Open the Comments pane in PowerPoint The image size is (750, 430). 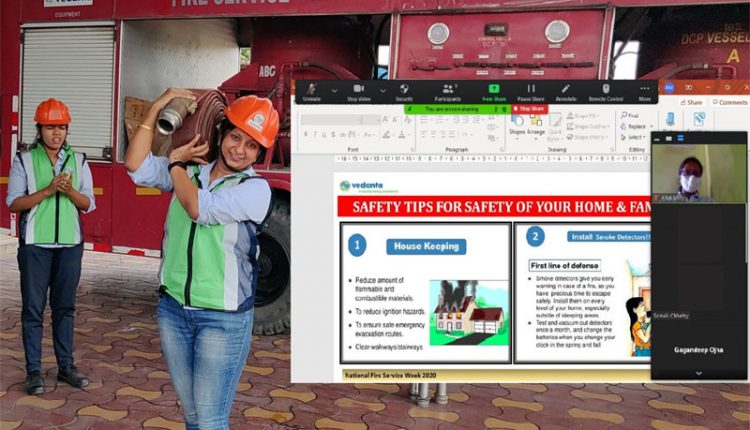click(729, 102)
